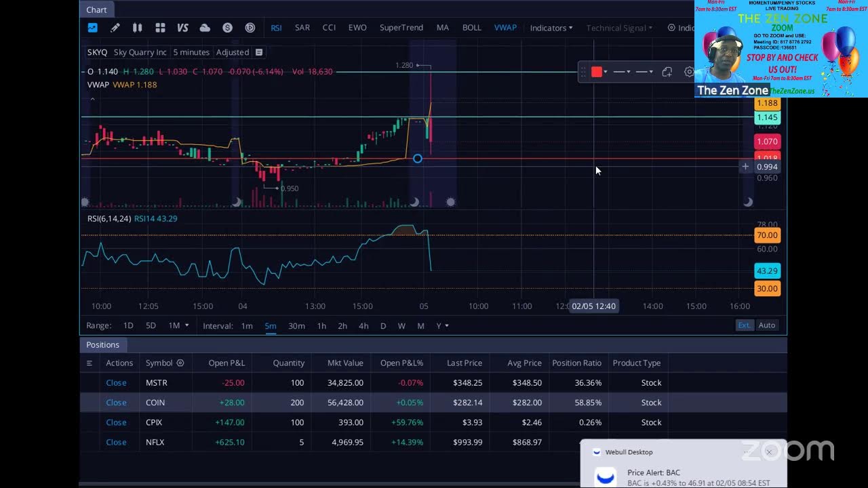The height and width of the screenshot is (488, 868).
Task: Toggle the SAR indicator
Action: click(x=302, y=28)
